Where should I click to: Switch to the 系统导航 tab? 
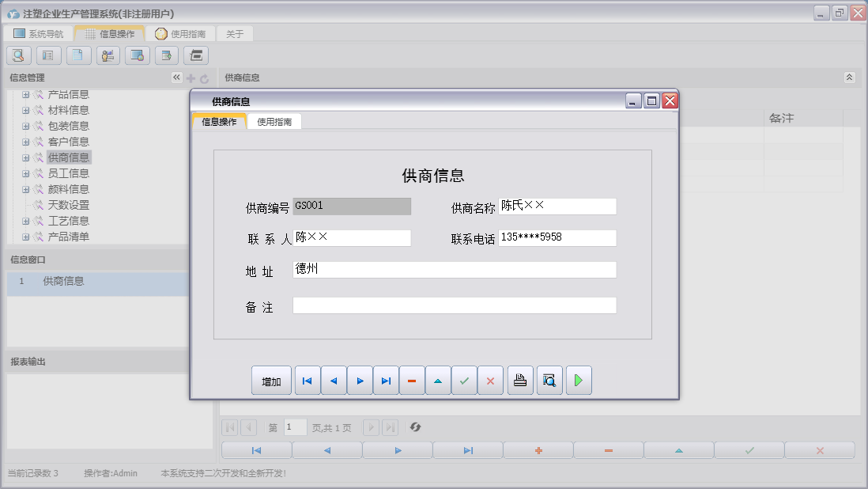coord(38,34)
